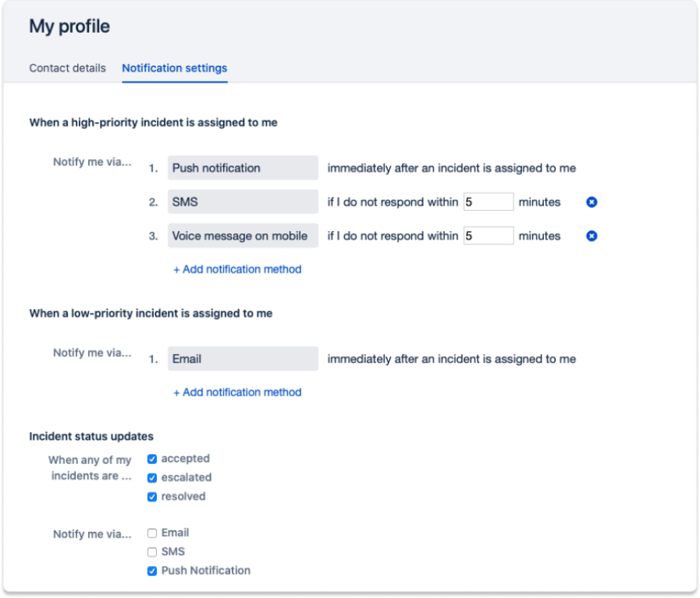Open the Push notification method selector
Image resolution: width=700 pixels, height=598 pixels.
point(243,168)
